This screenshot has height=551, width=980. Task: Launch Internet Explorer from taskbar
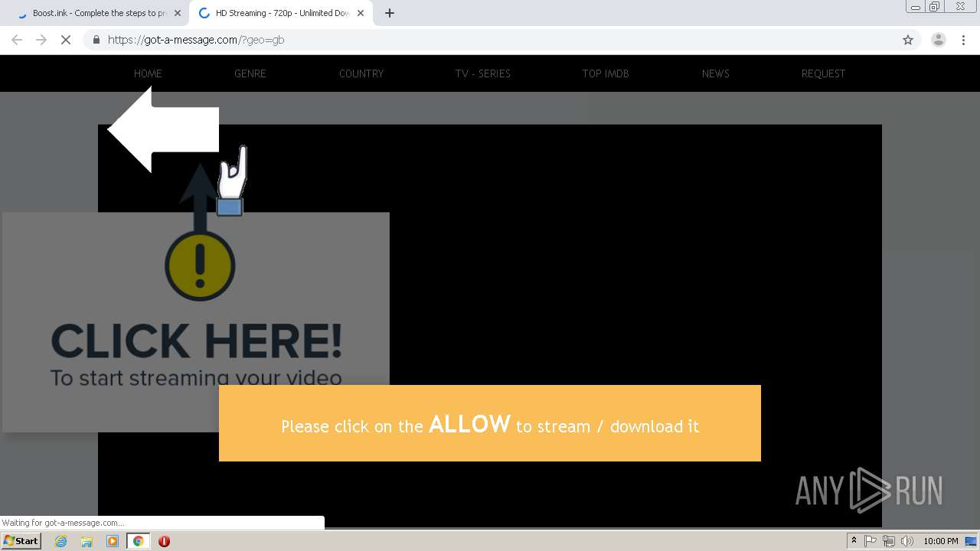click(x=61, y=541)
